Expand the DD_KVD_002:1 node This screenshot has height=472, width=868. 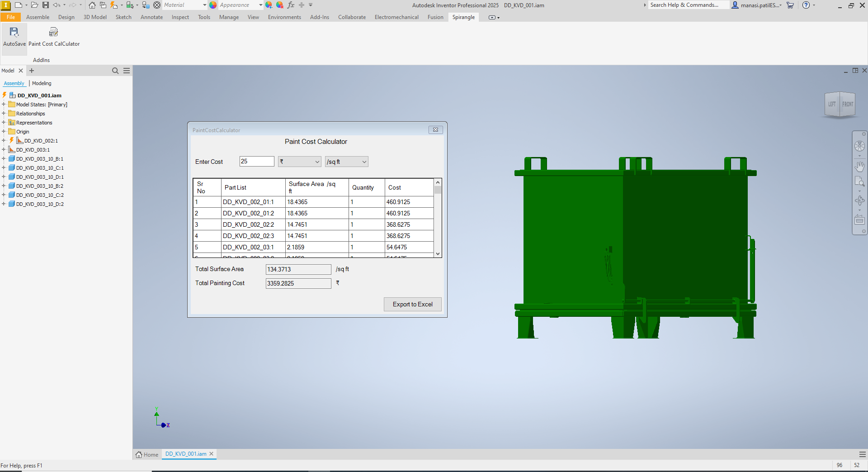pos(4,141)
